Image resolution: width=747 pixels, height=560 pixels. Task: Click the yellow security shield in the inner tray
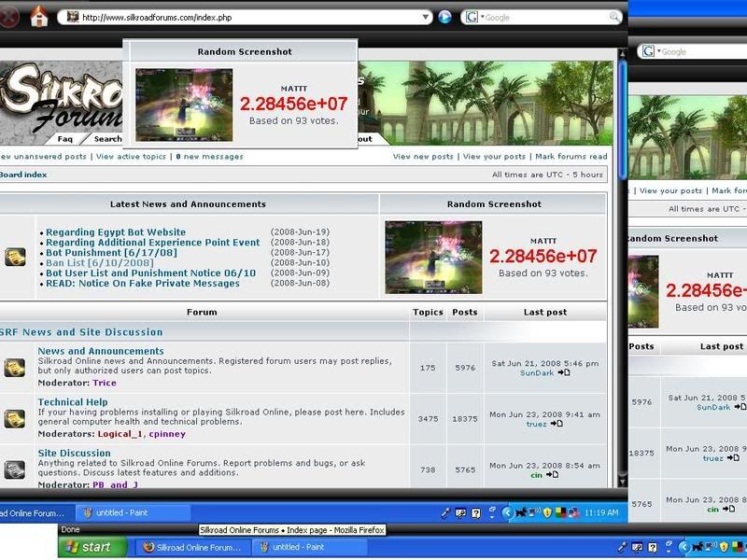(x=547, y=512)
